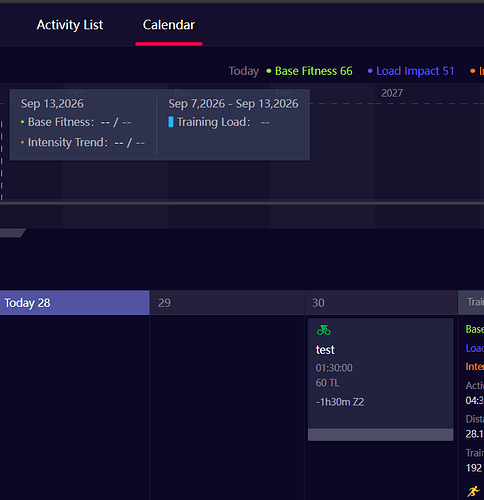Click the 'Sep 13,2026' tooltip date
Viewport: 484px width, 500px height.
(52, 104)
